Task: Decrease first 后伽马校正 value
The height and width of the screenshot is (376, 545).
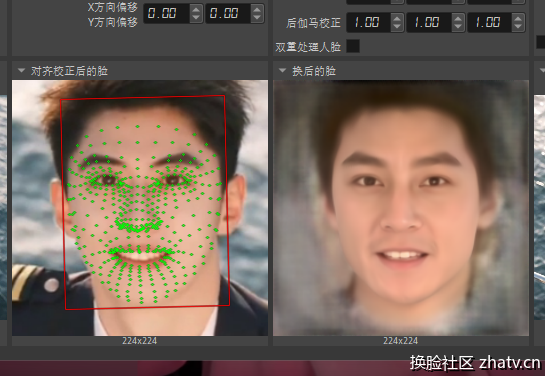Action: point(397,27)
